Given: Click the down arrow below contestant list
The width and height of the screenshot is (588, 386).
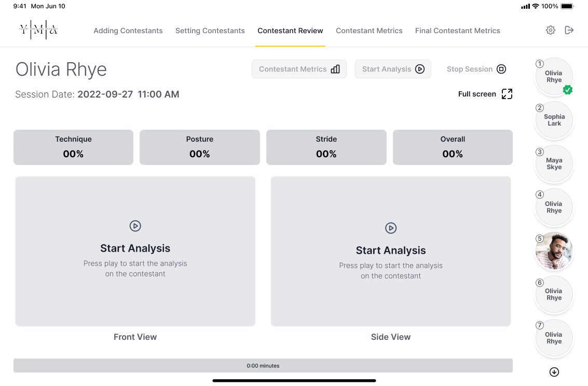Looking at the screenshot, I should (554, 372).
